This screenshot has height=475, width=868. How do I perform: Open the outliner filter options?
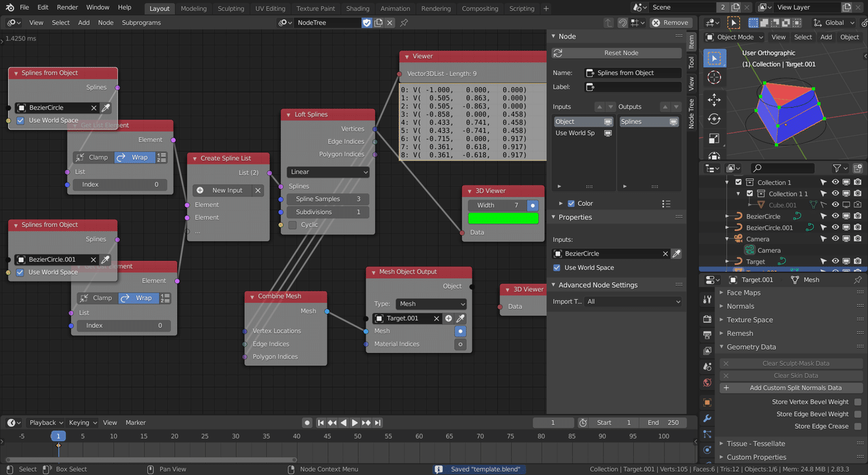click(840, 168)
